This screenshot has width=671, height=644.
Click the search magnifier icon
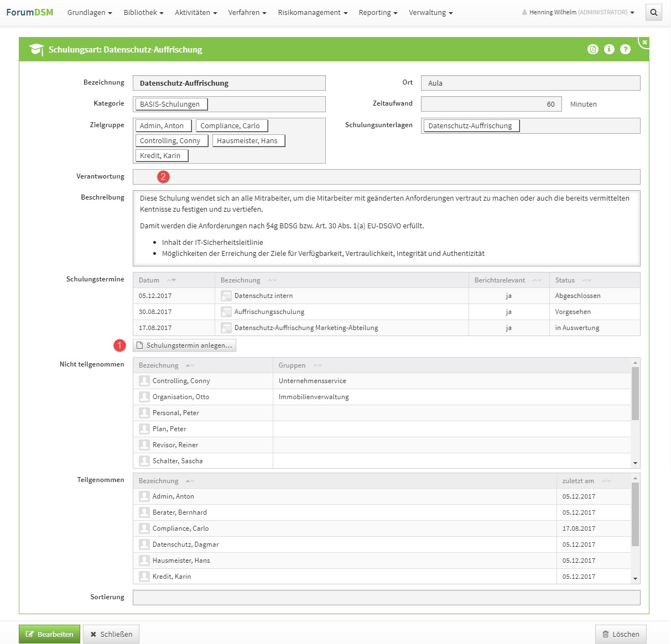[653, 13]
